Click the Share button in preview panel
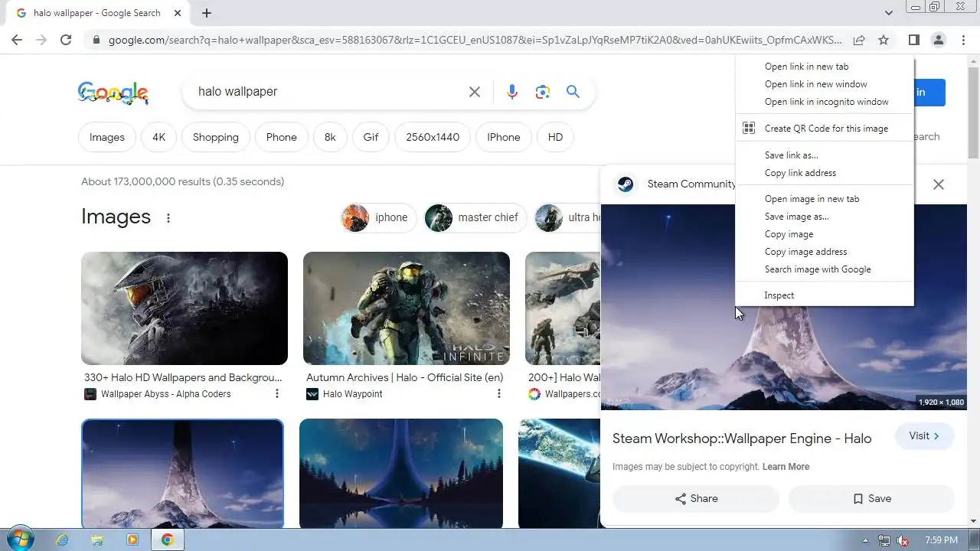 point(696,499)
